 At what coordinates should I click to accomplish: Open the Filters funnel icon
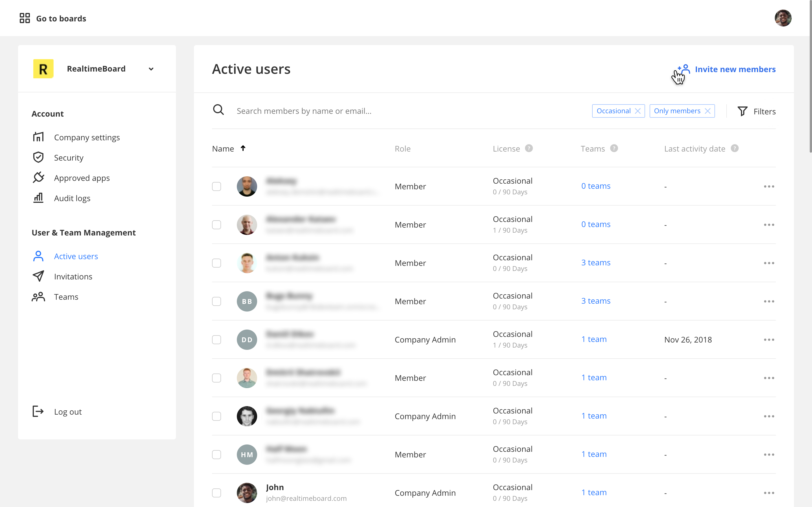pyautogui.click(x=742, y=111)
